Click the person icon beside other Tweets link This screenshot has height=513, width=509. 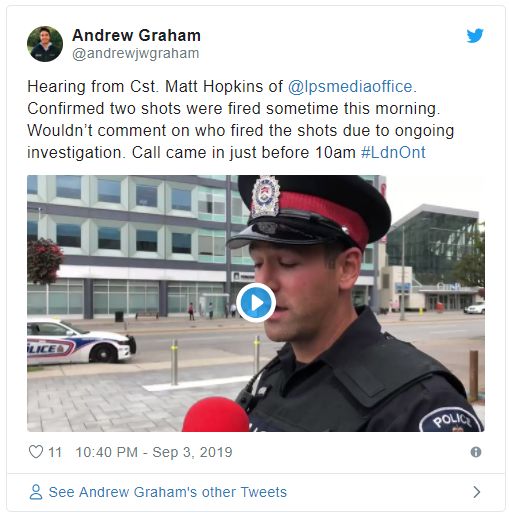36,492
